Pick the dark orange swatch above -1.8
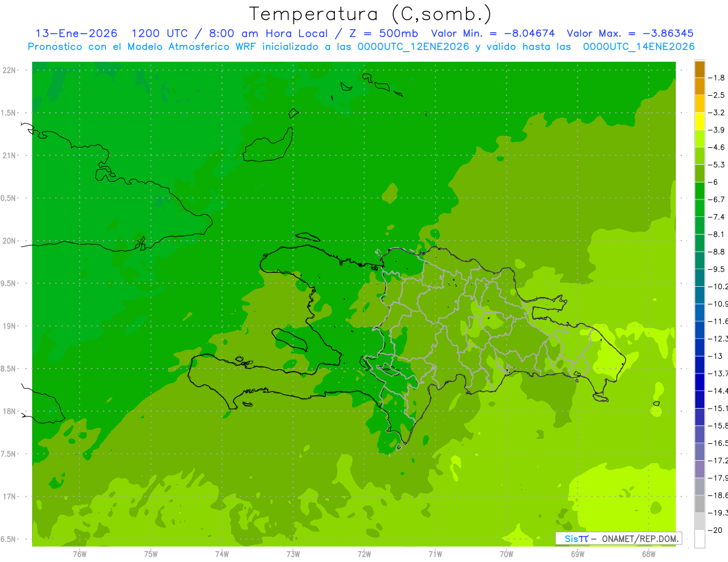The image size is (728, 562). point(699,69)
